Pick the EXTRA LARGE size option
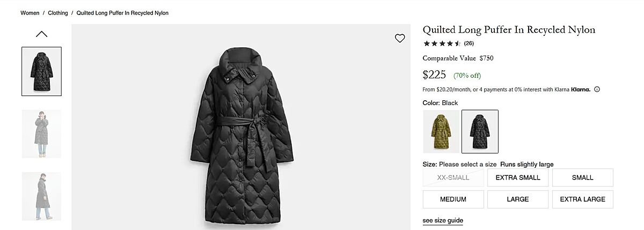This screenshot has height=230, width=644. [582, 199]
